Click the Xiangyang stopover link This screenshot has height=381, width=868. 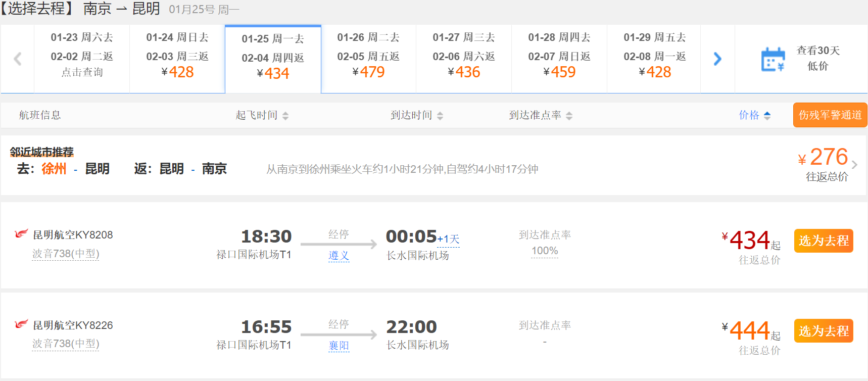click(x=339, y=346)
